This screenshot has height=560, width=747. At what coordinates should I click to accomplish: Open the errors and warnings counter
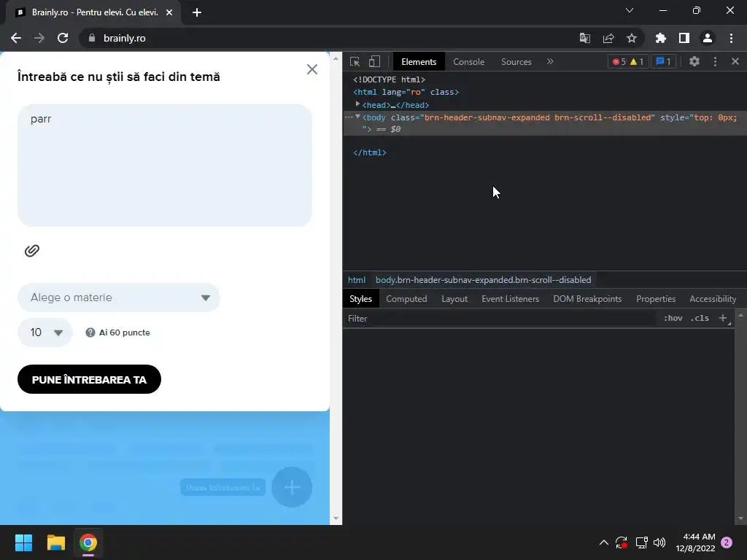(x=628, y=61)
